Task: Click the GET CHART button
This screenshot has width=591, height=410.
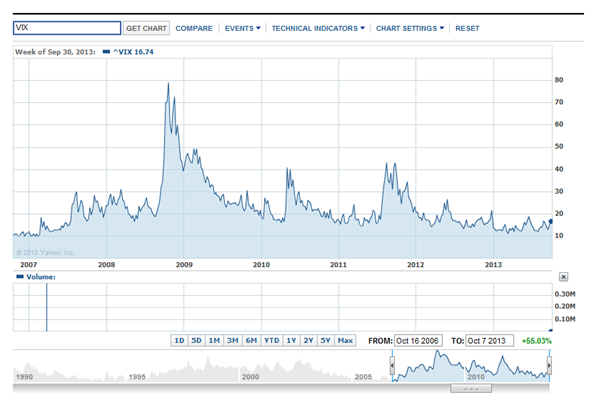Action: (146, 28)
